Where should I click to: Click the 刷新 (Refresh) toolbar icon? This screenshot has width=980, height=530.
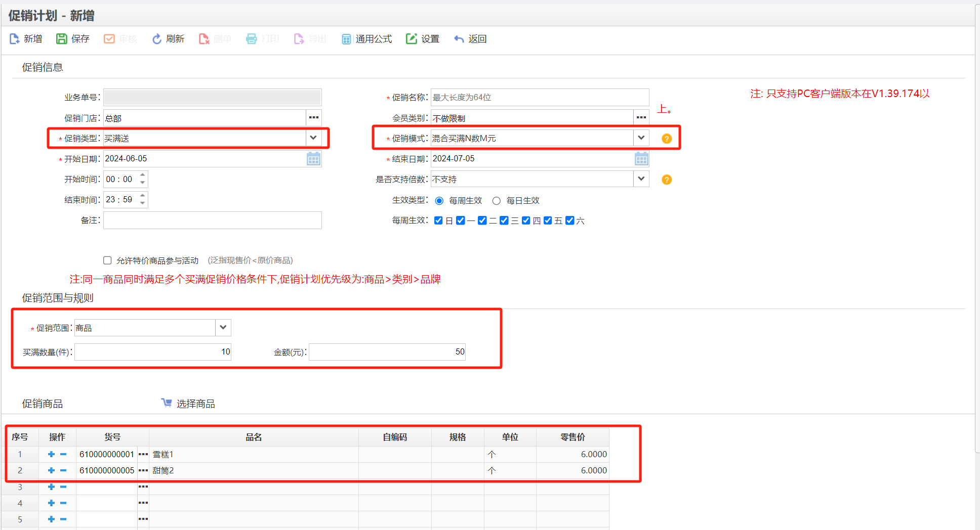pos(168,38)
